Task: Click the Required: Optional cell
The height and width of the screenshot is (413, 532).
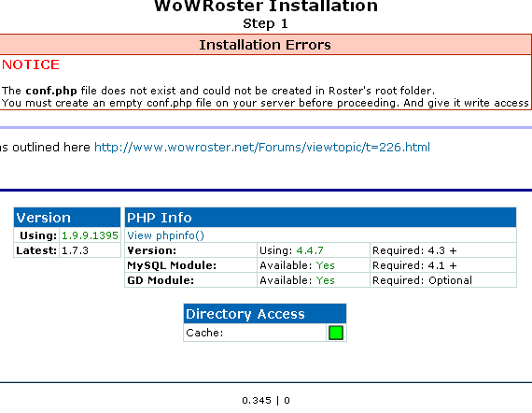Action: [x=443, y=280]
